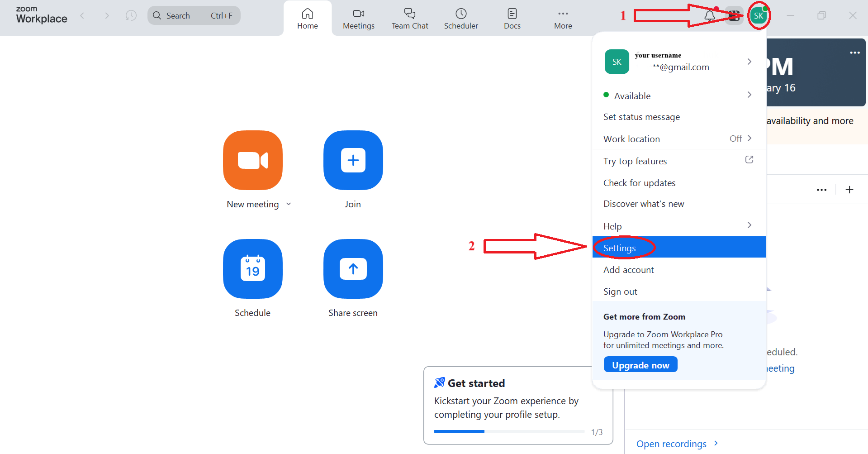The image size is (868, 454).
Task: Click the plus icon in the right panel
Action: pos(849,190)
